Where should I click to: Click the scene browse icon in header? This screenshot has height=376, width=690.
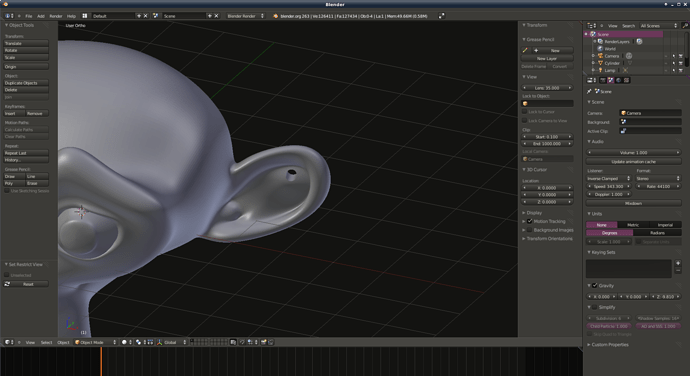pos(156,16)
